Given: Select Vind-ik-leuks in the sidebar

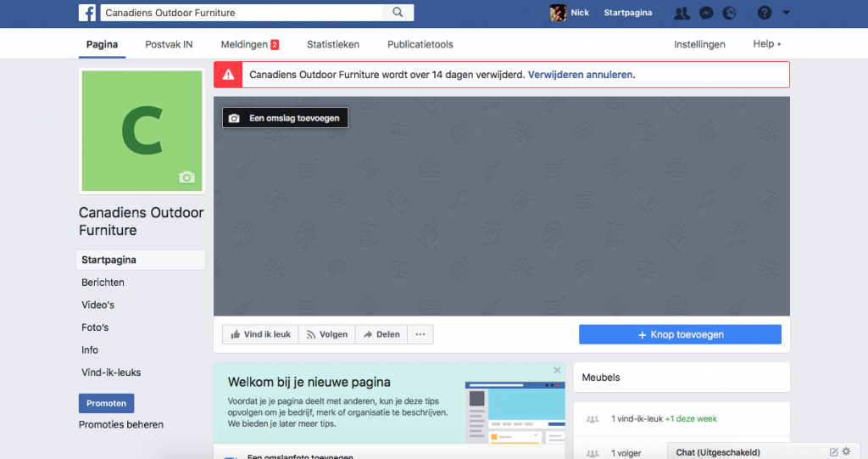Looking at the screenshot, I should click(111, 372).
